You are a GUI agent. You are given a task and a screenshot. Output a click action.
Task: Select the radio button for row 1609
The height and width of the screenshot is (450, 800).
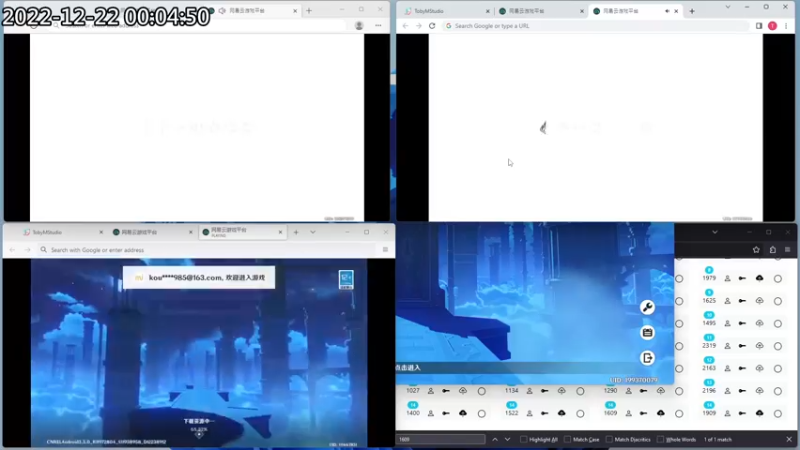click(679, 413)
